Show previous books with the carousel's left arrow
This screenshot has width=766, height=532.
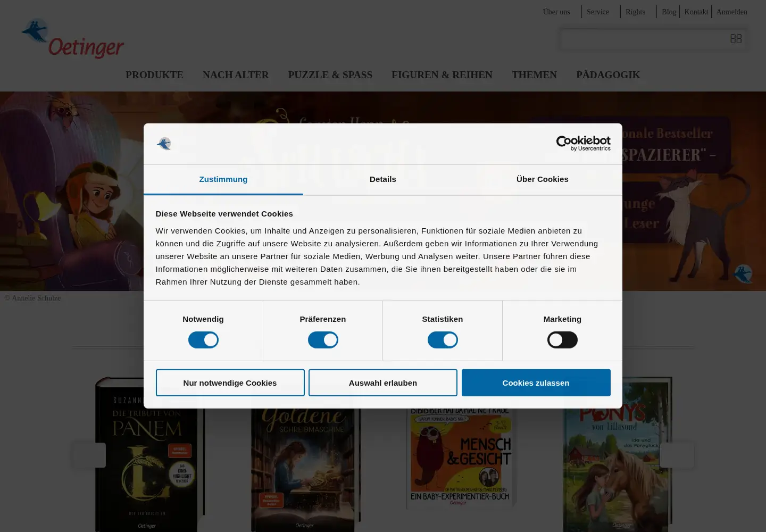[x=89, y=455]
